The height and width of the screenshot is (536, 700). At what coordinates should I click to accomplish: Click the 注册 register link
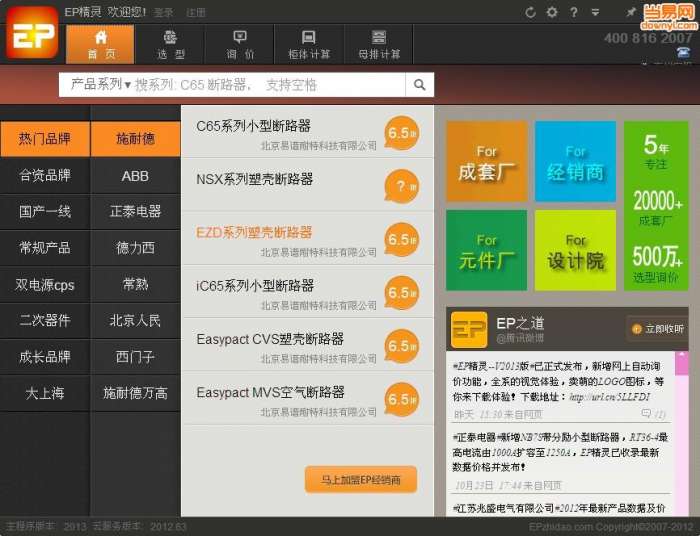(x=196, y=12)
